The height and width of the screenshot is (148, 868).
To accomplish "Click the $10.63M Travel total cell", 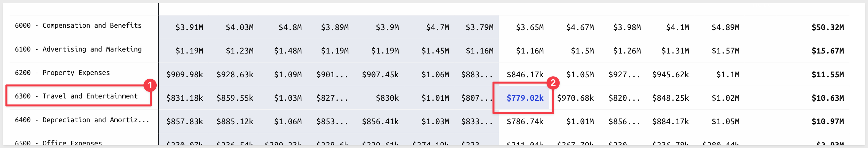I will [x=828, y=98].
